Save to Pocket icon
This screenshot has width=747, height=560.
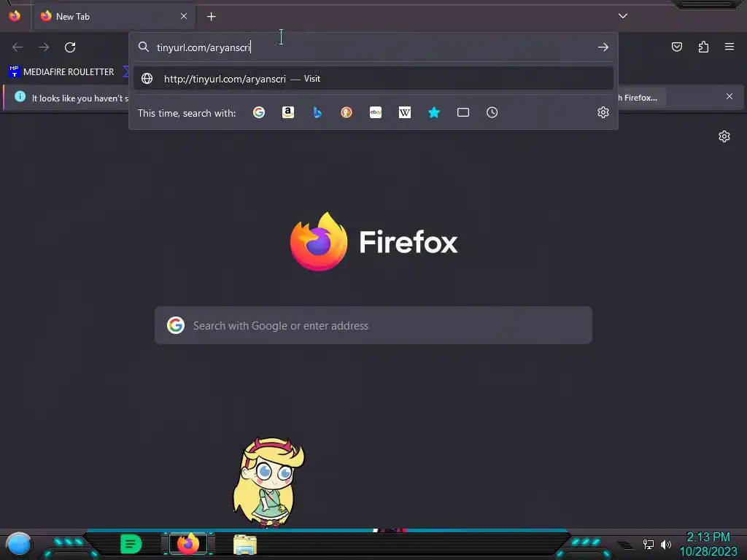[677, 47]
